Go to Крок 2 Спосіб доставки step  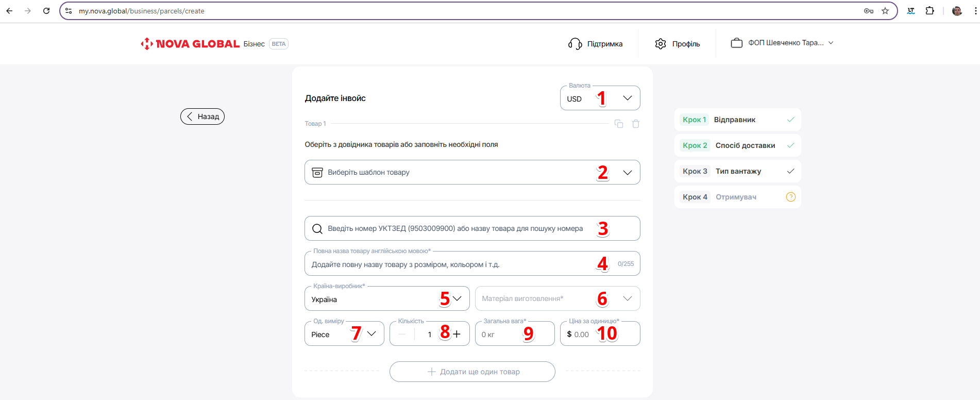pyautogui.click(x=737, y=145)
